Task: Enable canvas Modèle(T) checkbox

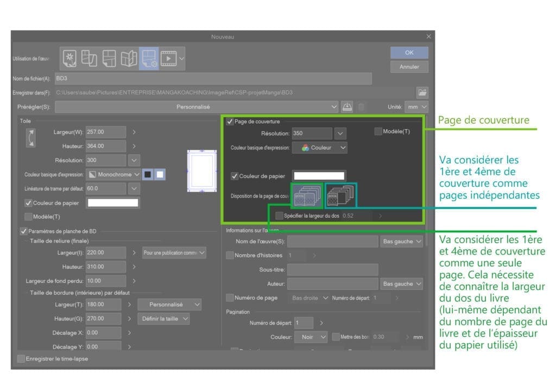Action: pyautogui.click(x=28, y=217)
